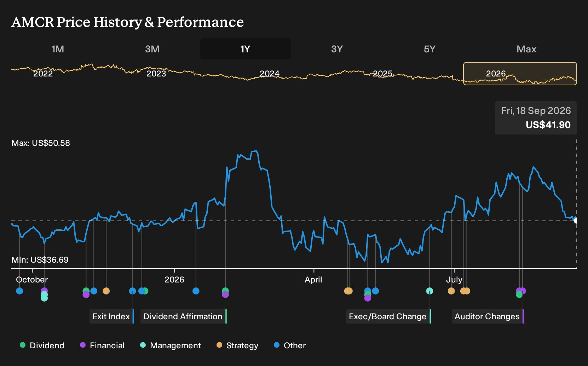Click the April axis label

click(313, 280)
